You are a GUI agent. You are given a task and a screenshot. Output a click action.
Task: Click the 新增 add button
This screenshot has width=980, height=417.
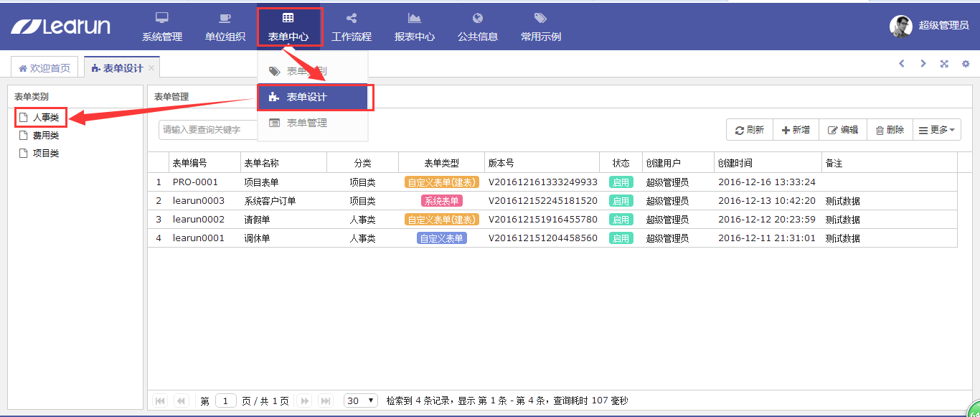(796, 130)
